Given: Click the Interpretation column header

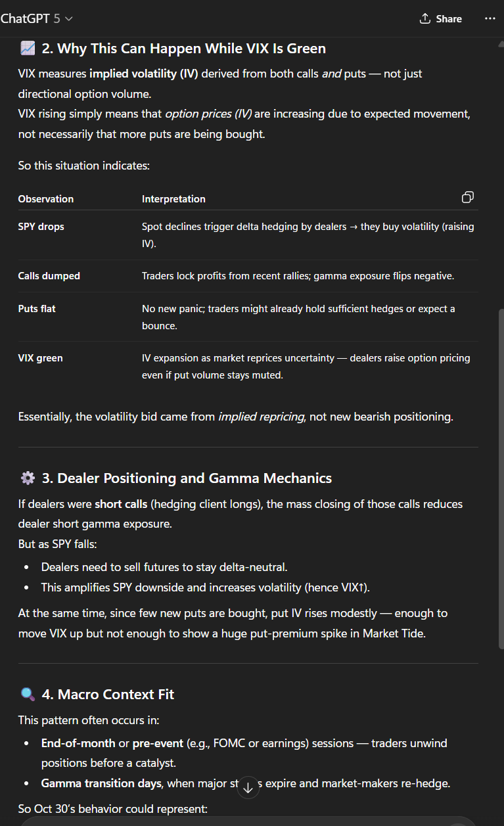Looking at the screenshot, I should click(173, 199).
